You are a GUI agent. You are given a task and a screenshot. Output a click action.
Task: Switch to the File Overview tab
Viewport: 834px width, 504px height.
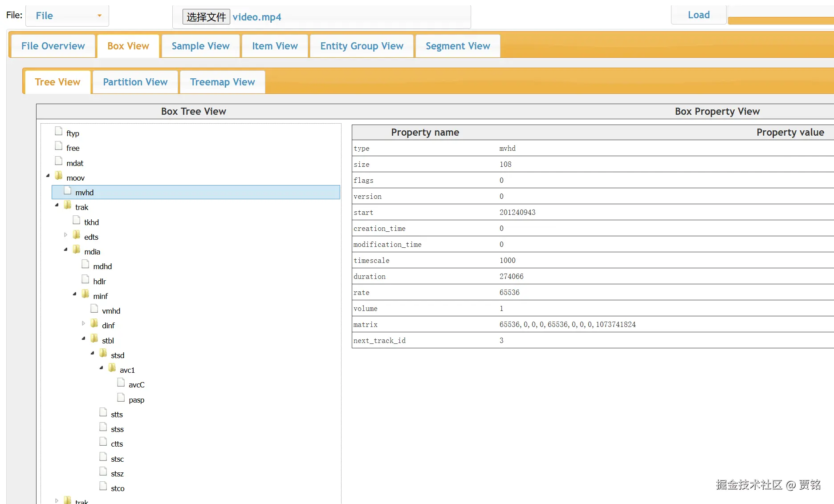(53, 46)
